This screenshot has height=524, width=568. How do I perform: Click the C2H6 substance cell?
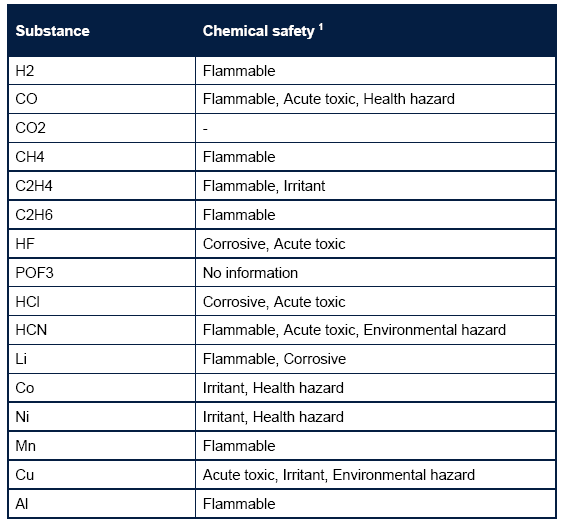102,215
